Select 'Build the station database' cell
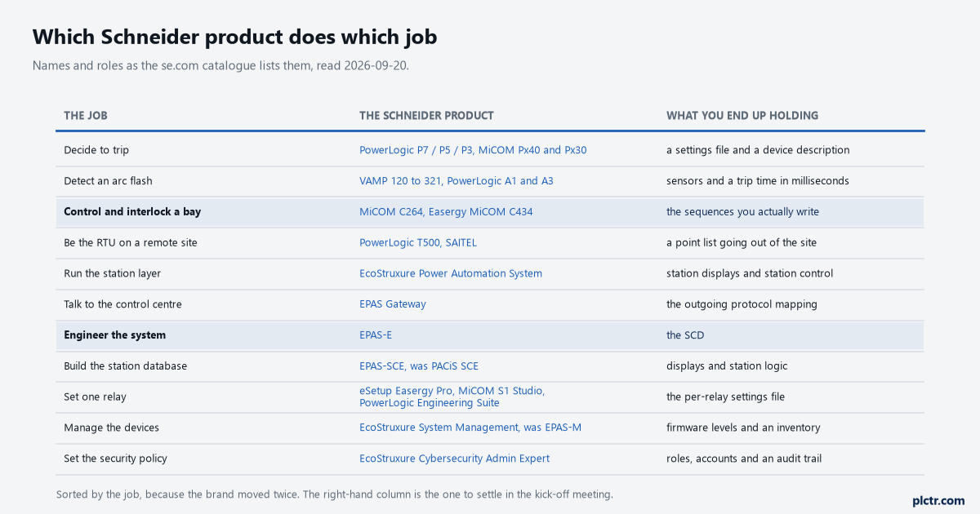Viewport: 980px width, 514px height. [125, 366]
